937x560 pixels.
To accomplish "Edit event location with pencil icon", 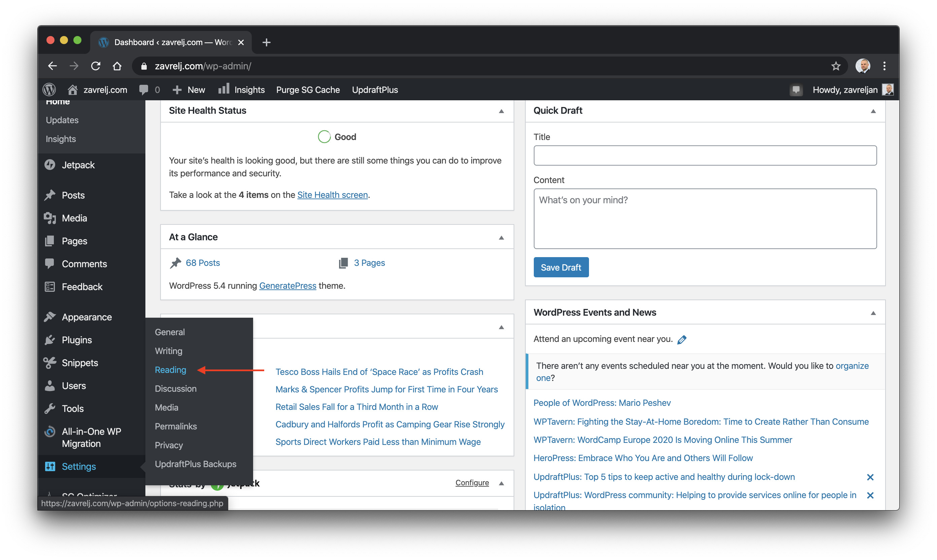I will click(x=682, y=340).
